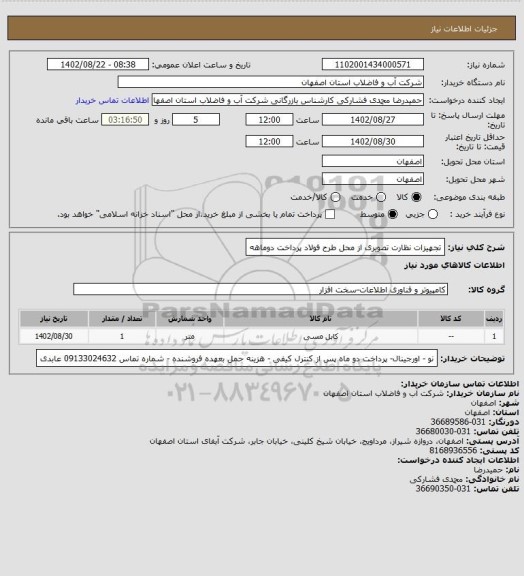Open اطلاعات تماس خریدار link

click(112, 100)
